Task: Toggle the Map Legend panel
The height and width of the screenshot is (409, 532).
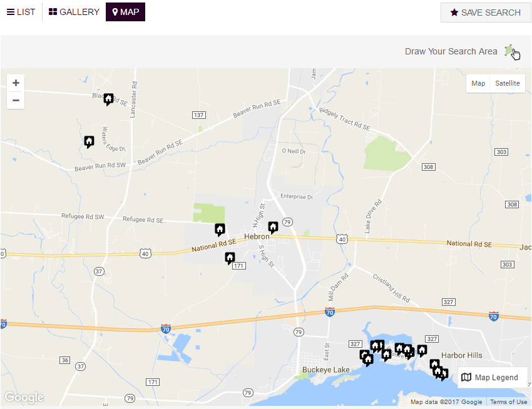Action: (492, 377)
